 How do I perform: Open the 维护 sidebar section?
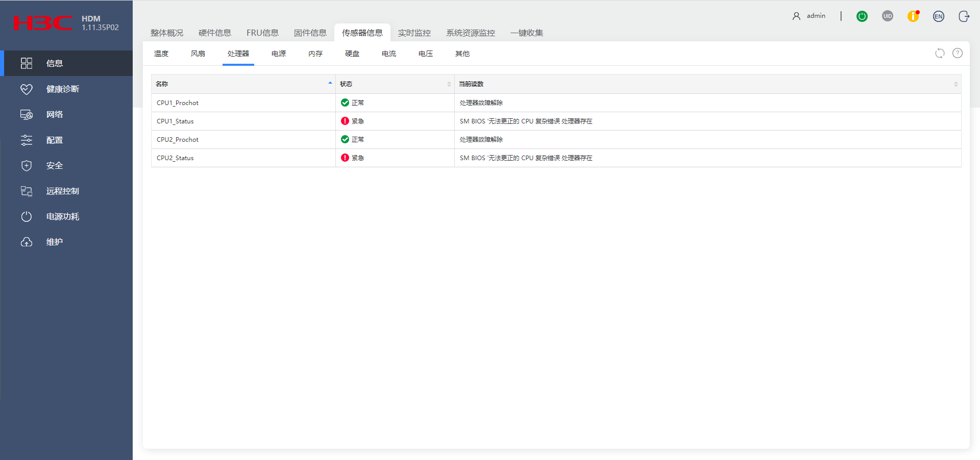(x=66, y=242)
